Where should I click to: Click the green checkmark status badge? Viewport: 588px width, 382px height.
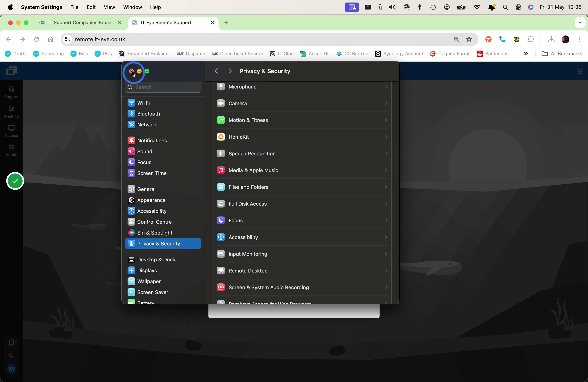(x=15, y=181)
